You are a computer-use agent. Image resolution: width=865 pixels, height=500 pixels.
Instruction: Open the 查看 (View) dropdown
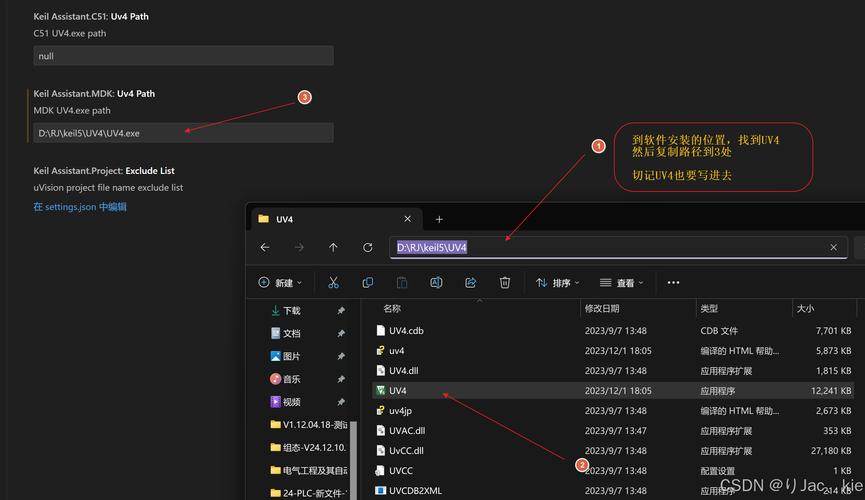[622, 283]
